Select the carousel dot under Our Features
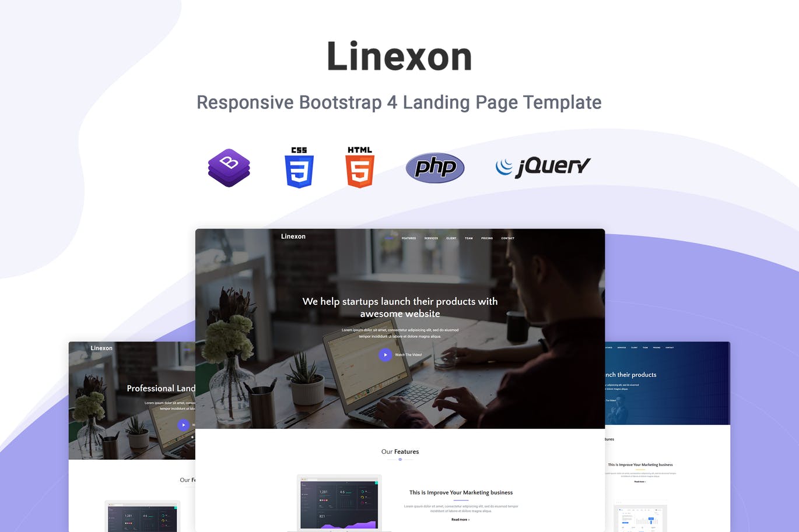Screen dimensions: 799x532 pyautogui.click(x=400, y=459)
